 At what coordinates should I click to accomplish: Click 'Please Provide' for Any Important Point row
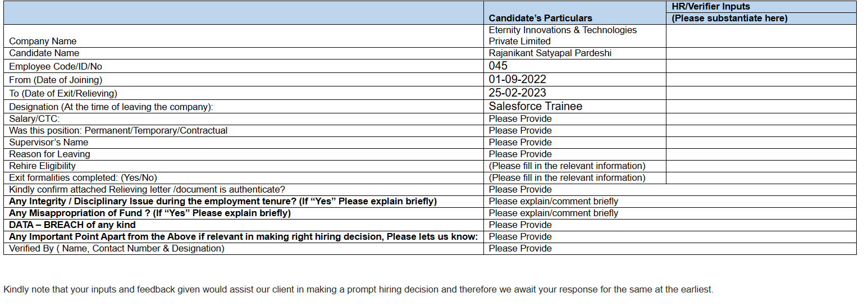click(520, 236)
